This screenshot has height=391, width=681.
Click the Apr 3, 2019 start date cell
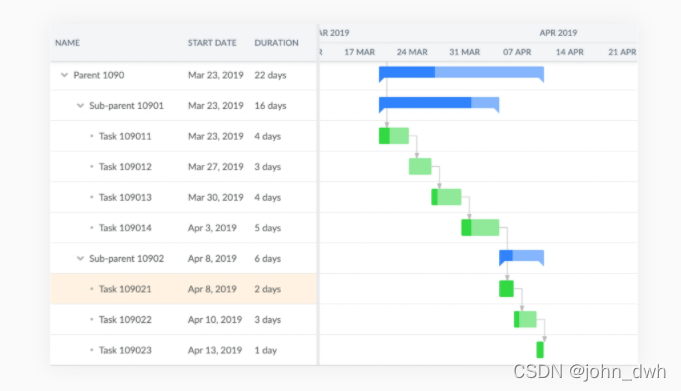(212, 228)
